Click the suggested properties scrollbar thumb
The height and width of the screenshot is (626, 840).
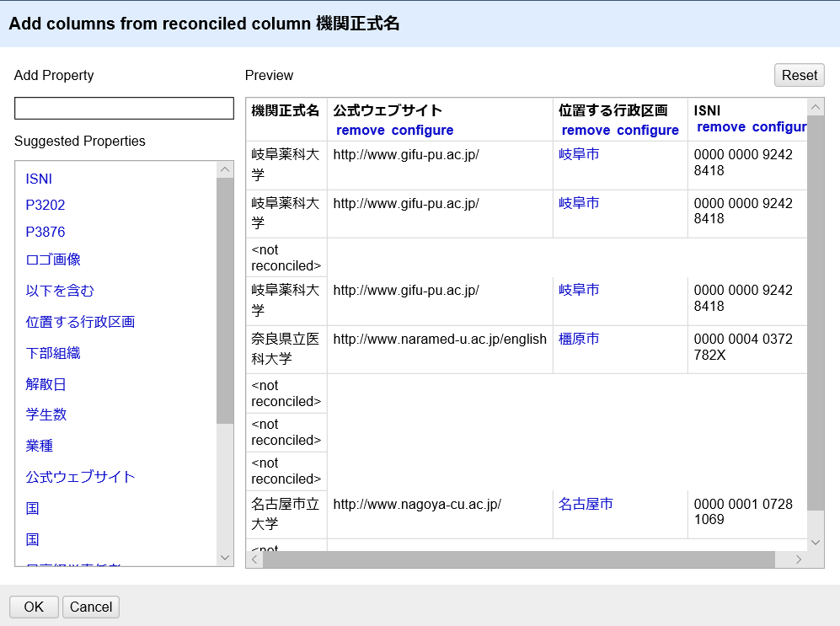(x=225, y=301)
